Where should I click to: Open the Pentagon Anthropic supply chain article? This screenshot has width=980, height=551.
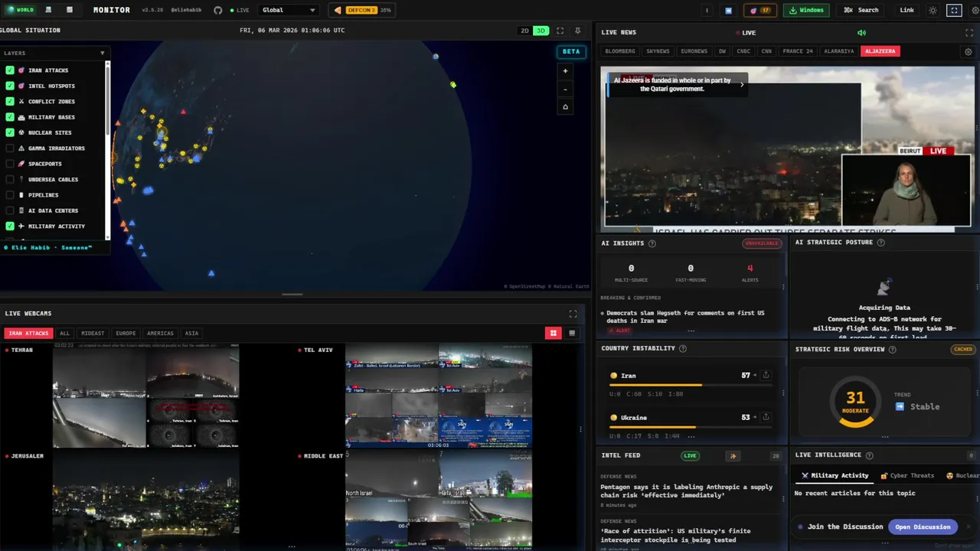[686, 491]
